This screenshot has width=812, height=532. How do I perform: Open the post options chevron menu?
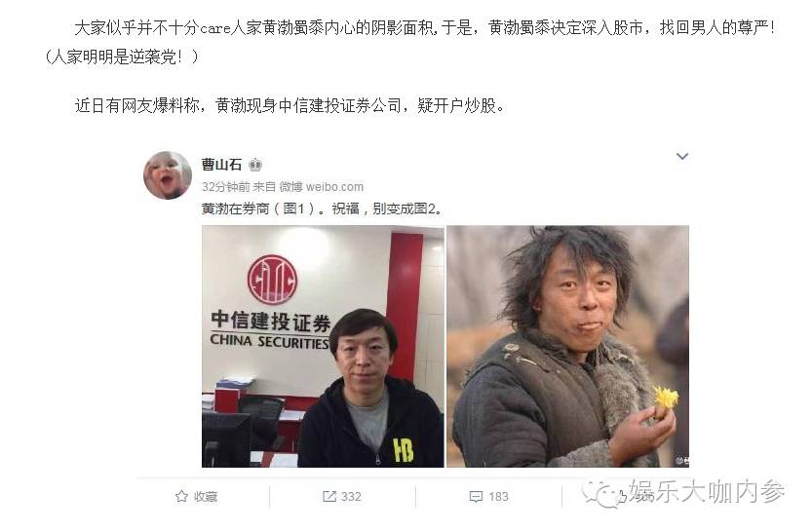[x=682, y=156]
